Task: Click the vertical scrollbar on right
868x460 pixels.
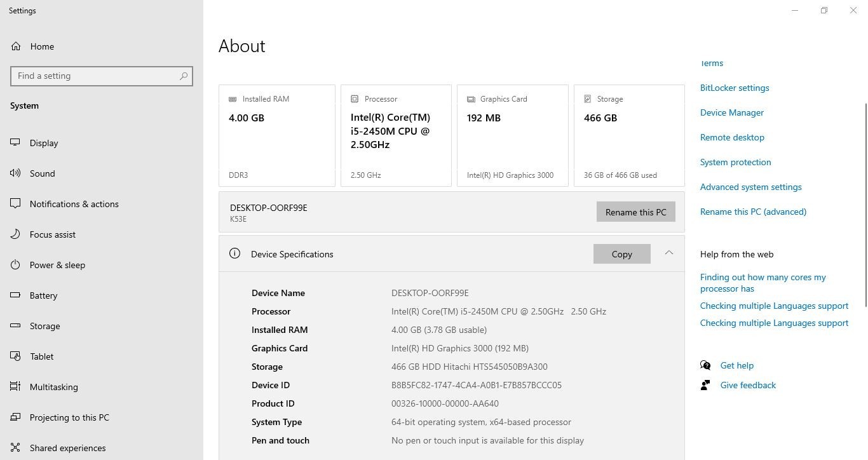Action: 865,205
